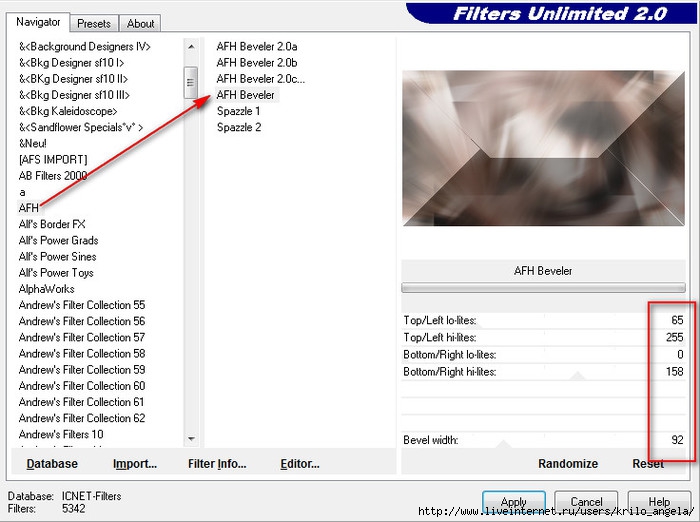The image size is (700, 522).
Task: Select the AFH filter category
Action: pyautogui.click(x=29, y=208)
